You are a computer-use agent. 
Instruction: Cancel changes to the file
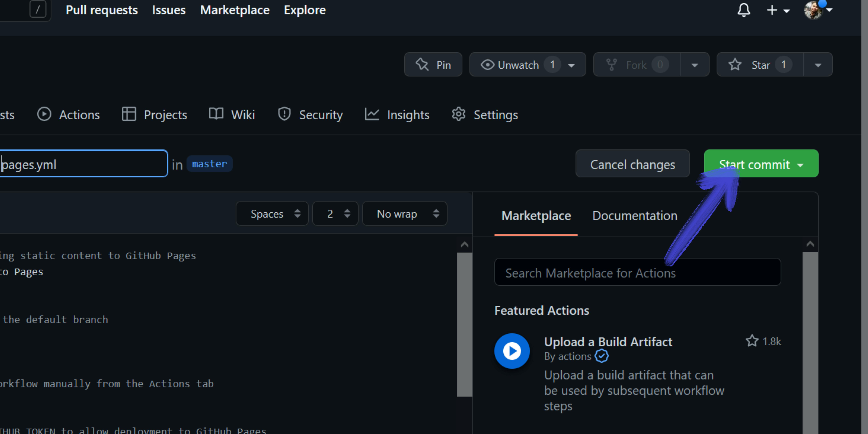pos(632,163)
